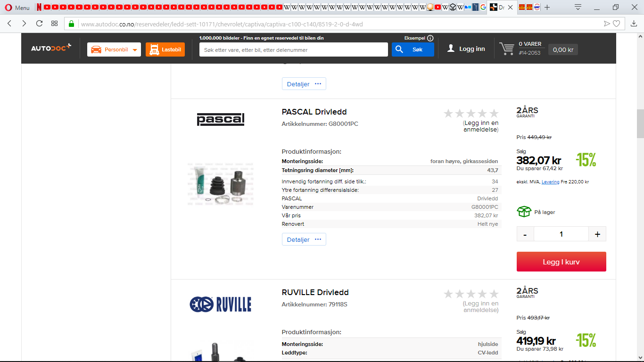Click the RUVILLE brand logo
Screen dimensions: 644x362
(220, 304)
